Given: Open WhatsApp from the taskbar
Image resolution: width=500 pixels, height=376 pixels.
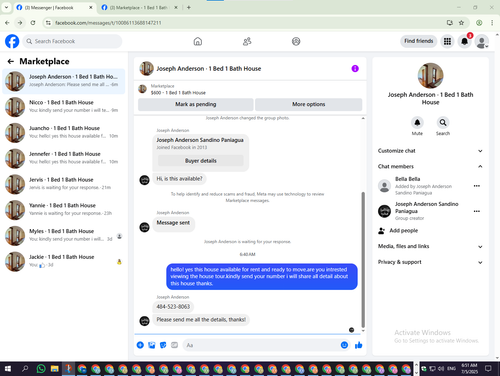Looking at the screenshot, I should tap(41, 369).
